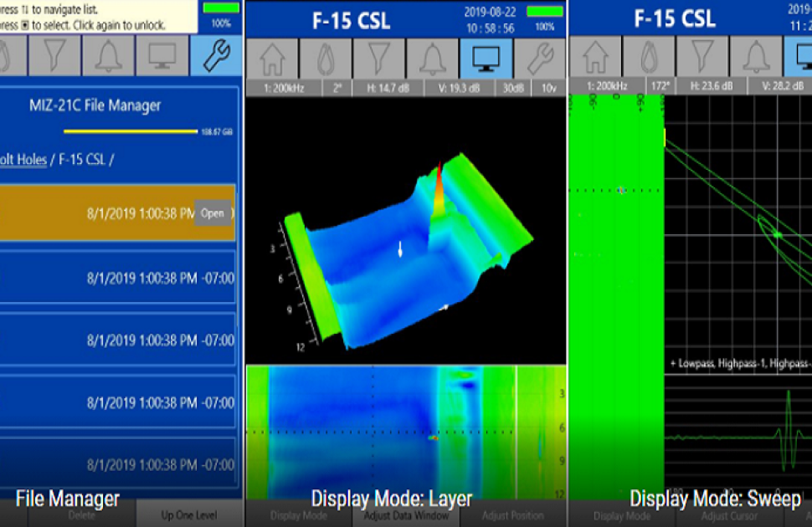Image resolution: width=812 pixels, height=527 pixels.
Task: Open the home icon in Layer panel
Action: pyautogui.click(x=271, y=59)
